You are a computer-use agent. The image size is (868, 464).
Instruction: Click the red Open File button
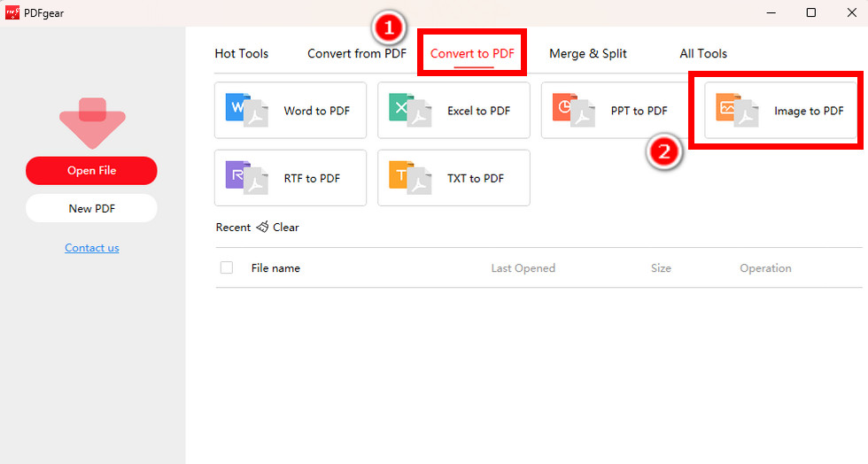click(91, 171)
